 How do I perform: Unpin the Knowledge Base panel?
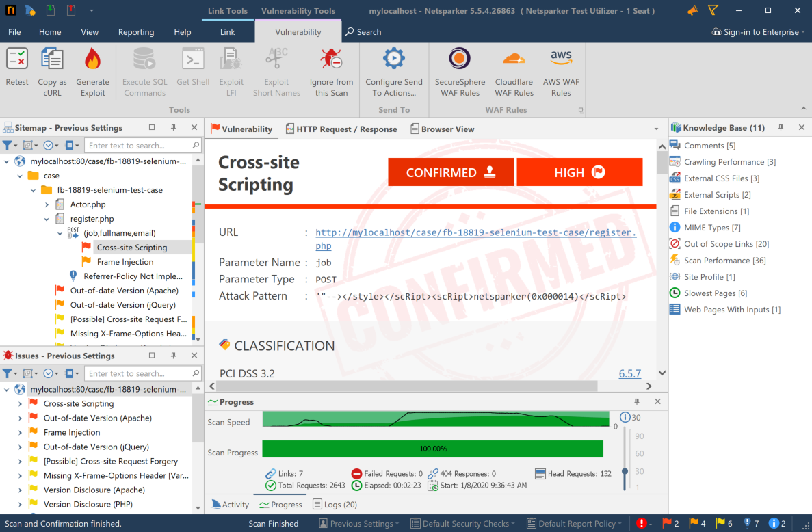781,127
